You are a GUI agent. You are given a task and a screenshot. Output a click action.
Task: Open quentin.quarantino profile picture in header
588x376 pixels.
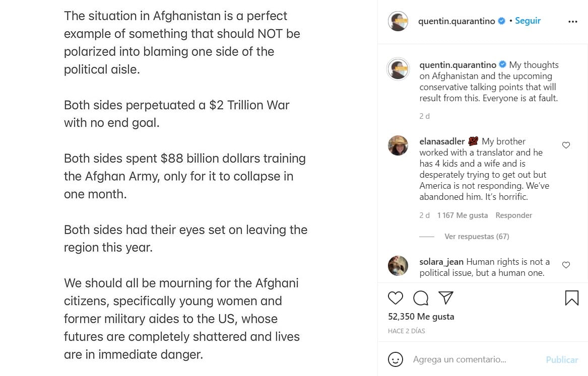tap(398, 21)
